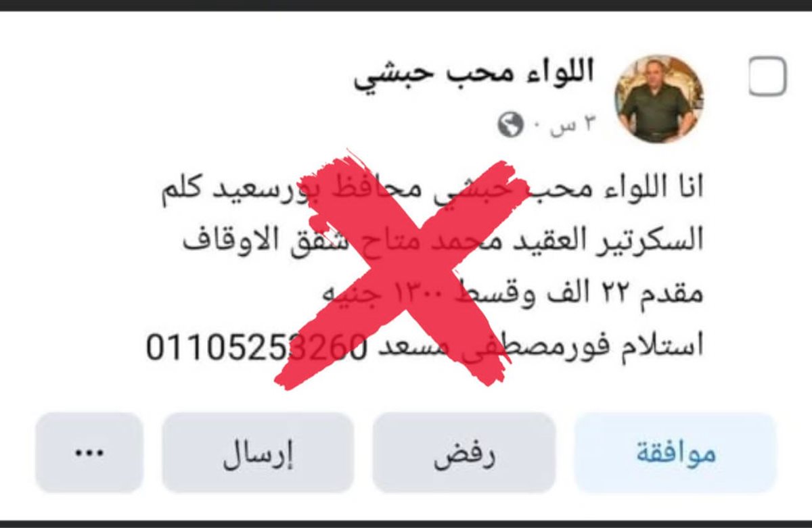The width and height of the screenshot is (812, 528).
Task: Reject the post with رفض
Action: tap(464, 453)
